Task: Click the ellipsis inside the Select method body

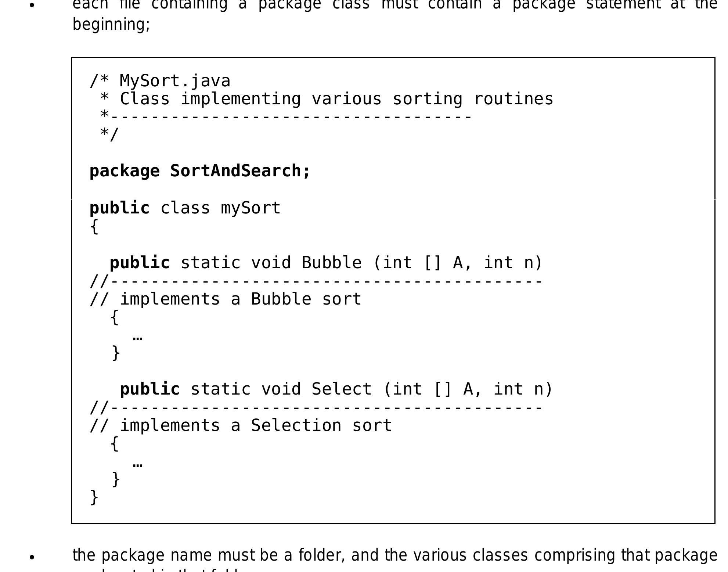Action: tap(137, 464)
